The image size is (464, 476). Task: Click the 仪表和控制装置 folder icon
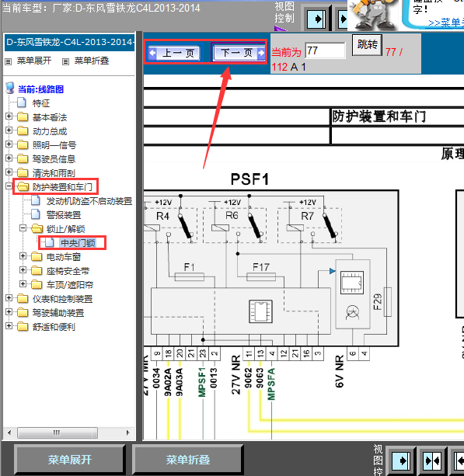coord(23,299)
